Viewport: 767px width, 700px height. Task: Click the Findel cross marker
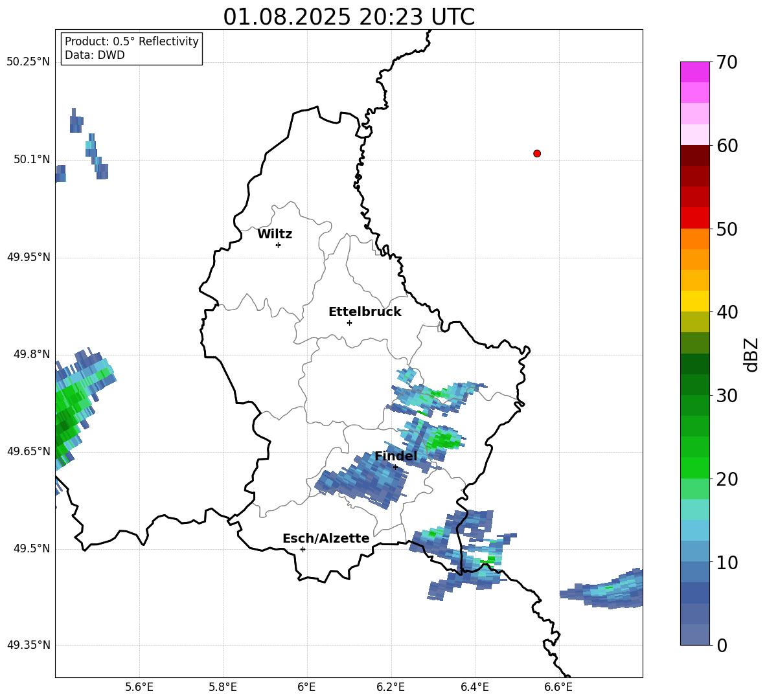(x=395, y=468)
